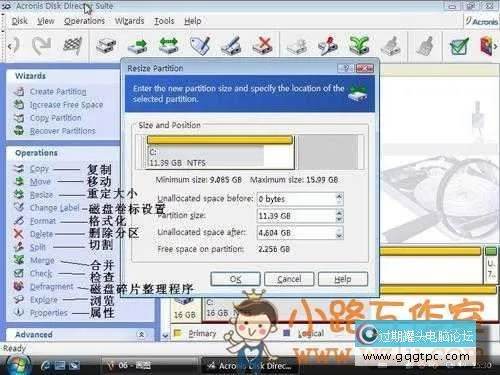The height and width of the screenshot is (375, 500).
Task: Open the Disk menu
Action: tap(20, 21)
